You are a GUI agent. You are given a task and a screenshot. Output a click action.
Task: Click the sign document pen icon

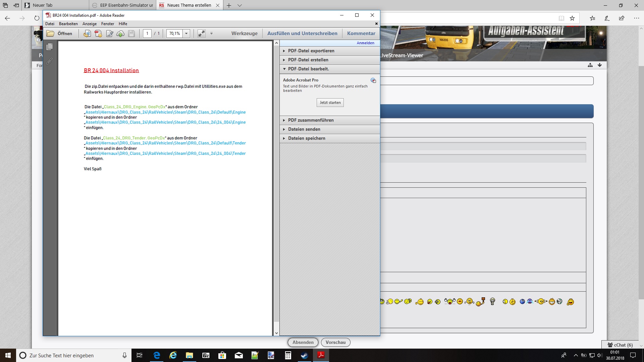click(x=109, y=34)
